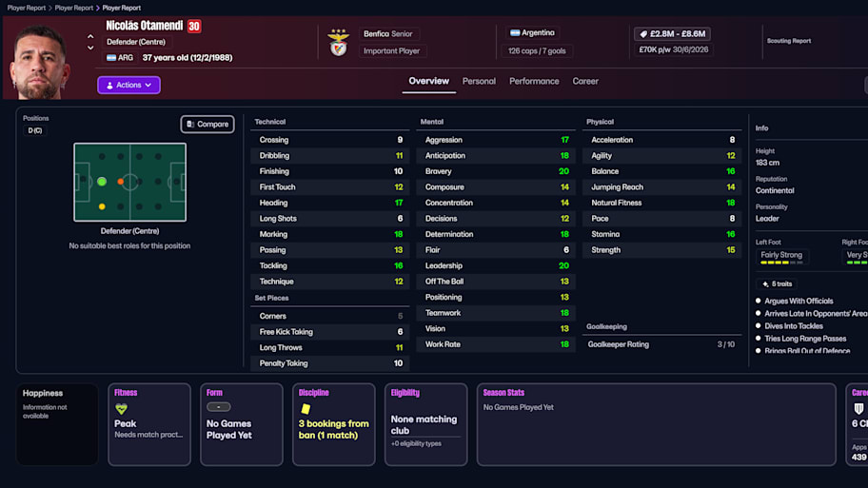Screen dimensions: 868x488
Task: Open the Eligibility card
Action: coord(425,424)
